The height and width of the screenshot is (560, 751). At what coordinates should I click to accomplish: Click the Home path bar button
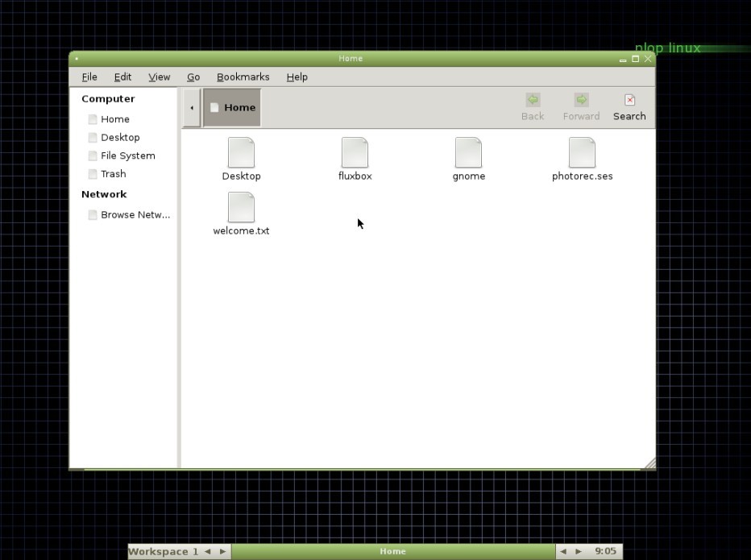(x=232, y=107)
